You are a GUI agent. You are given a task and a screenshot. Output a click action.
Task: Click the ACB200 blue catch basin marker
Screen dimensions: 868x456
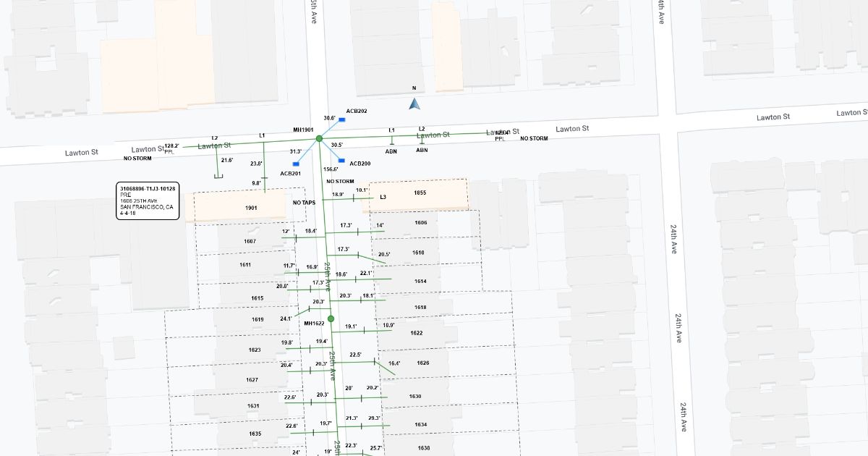click(341, 161)
